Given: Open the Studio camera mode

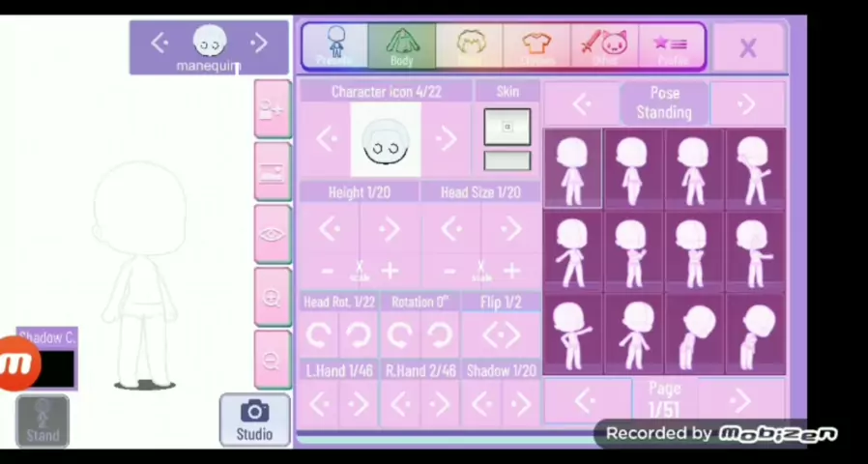Looking at the screenshot, I should point(254,420).
